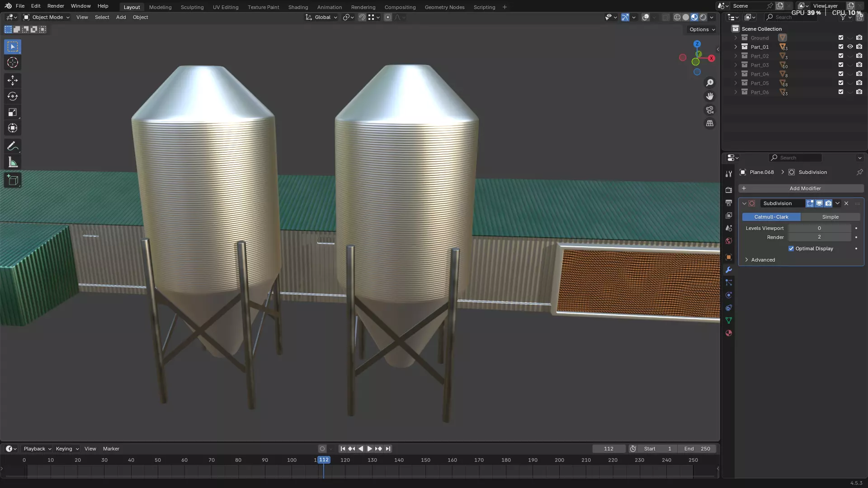Open the viewport Options dropdown
Image resolution: width=868 pixels, height=488 pixels.
pos(702,29)
